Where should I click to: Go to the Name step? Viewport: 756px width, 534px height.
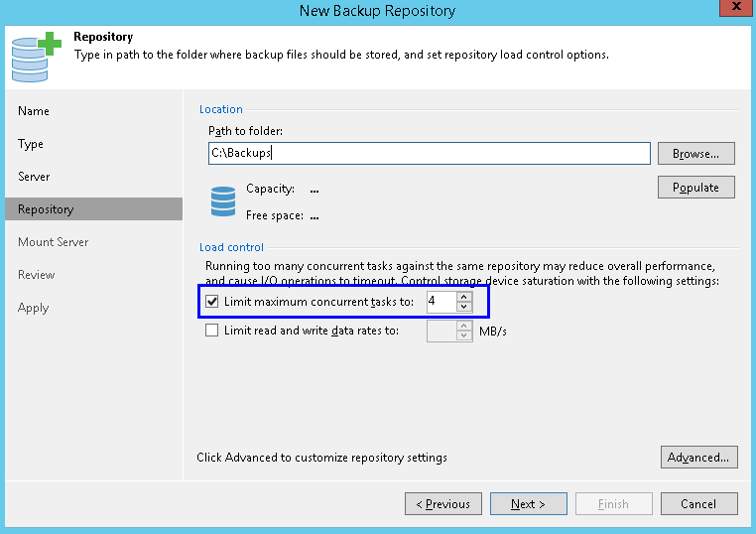point(34,111)
